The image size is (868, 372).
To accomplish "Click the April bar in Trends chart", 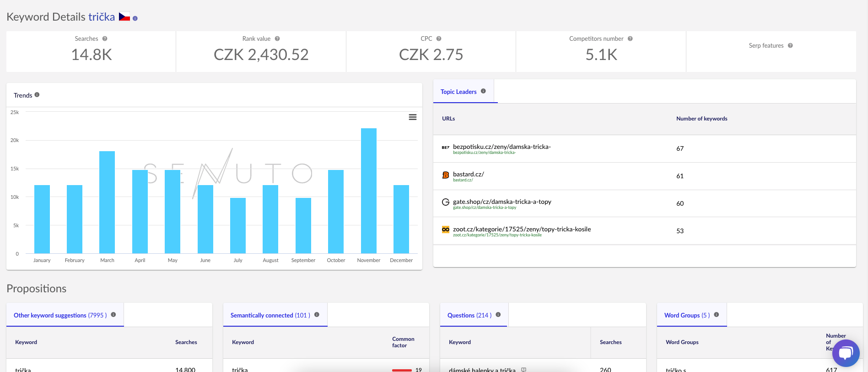I will tap(140, 212).
